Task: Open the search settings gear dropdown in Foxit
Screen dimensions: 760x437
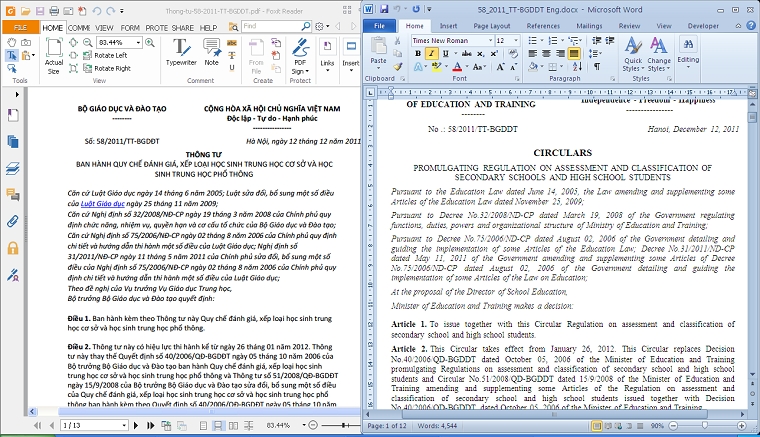Action: pos(322,26)
